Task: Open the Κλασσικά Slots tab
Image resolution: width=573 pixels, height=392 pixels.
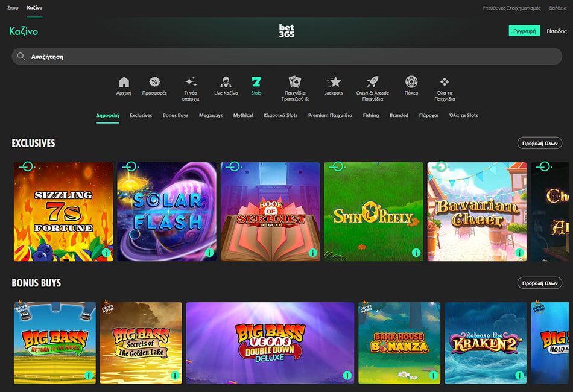Action: 280,115
